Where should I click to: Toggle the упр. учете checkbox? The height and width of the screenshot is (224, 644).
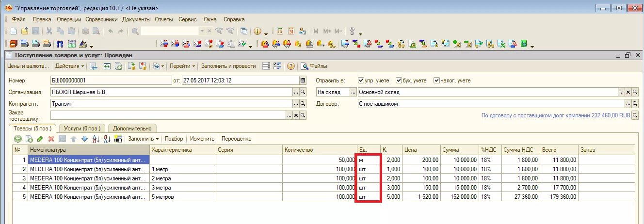(x=360, y=80)
